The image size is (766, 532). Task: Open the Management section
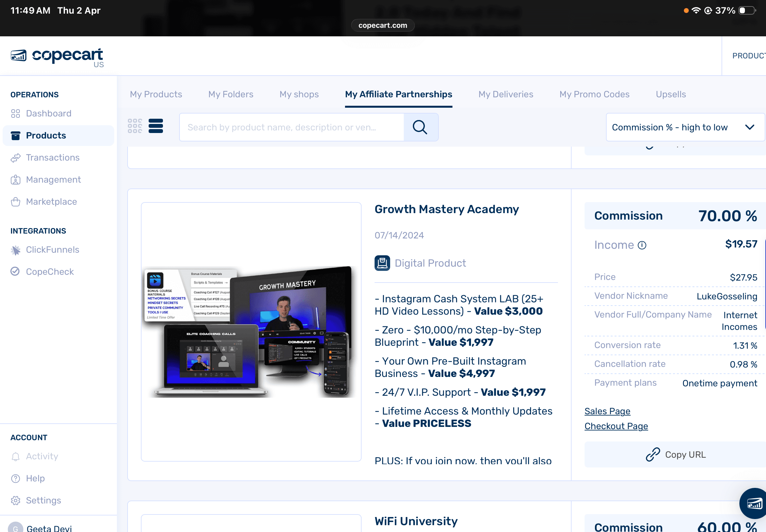[53, 179]
